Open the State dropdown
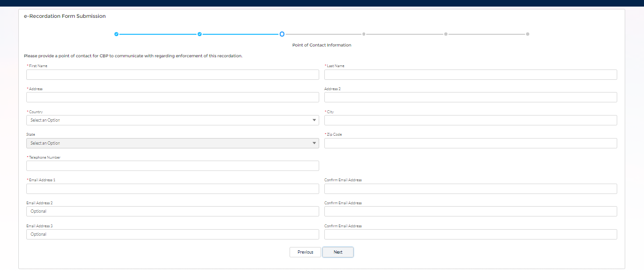This screenshot has height=278, width=644. [x=173, y=143]
